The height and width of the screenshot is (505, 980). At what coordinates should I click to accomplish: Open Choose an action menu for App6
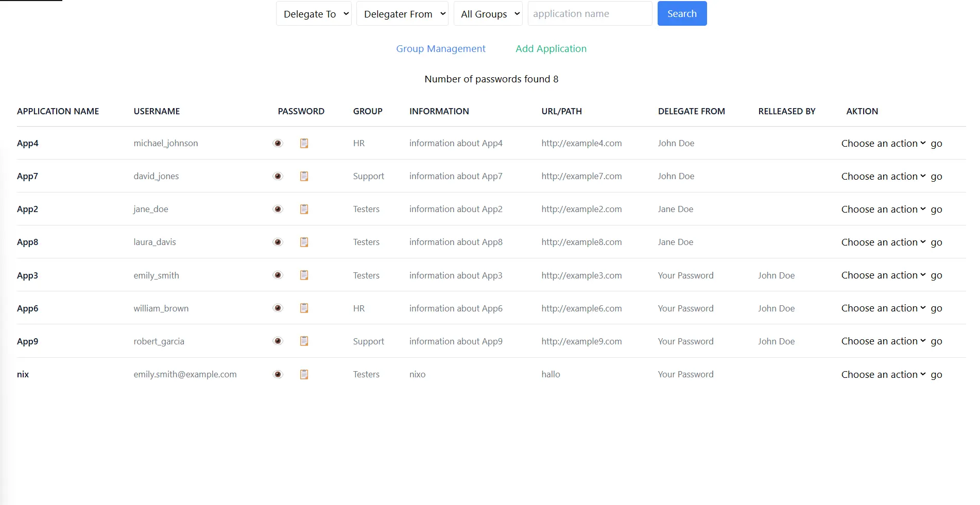(x=883, y=308)
